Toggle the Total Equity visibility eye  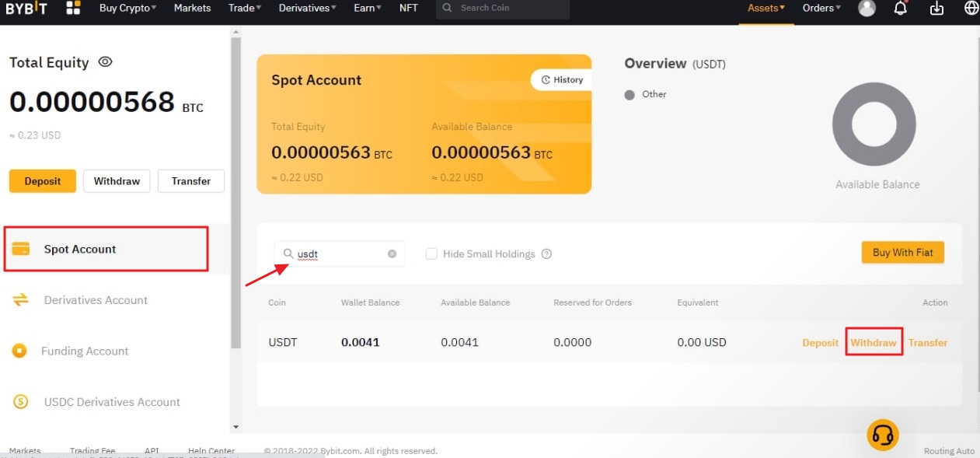(105, 62)
